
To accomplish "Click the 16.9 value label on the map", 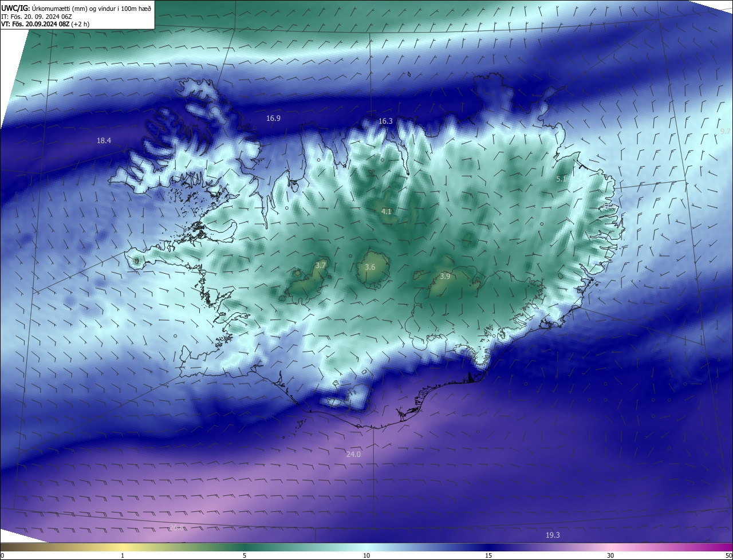I will point(273,119).
